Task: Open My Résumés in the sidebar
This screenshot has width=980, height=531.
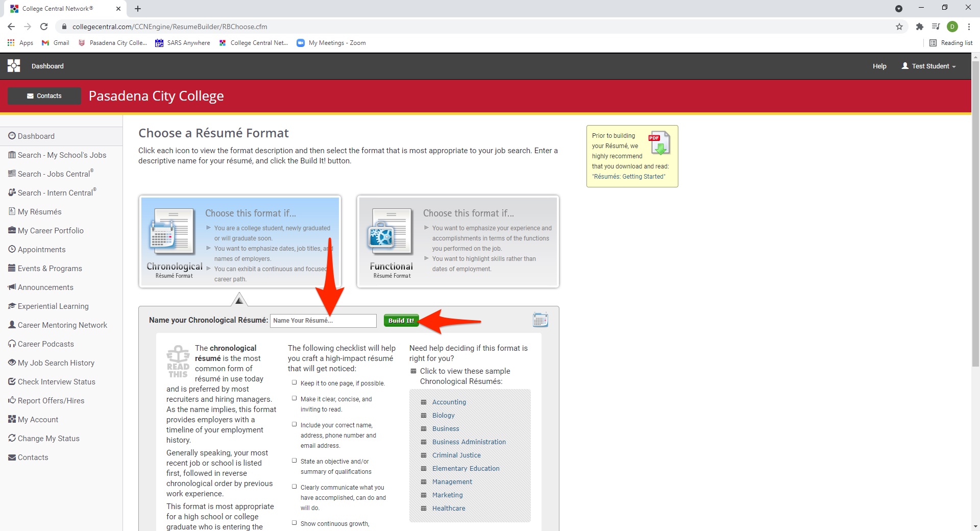Action: (39, 212)
